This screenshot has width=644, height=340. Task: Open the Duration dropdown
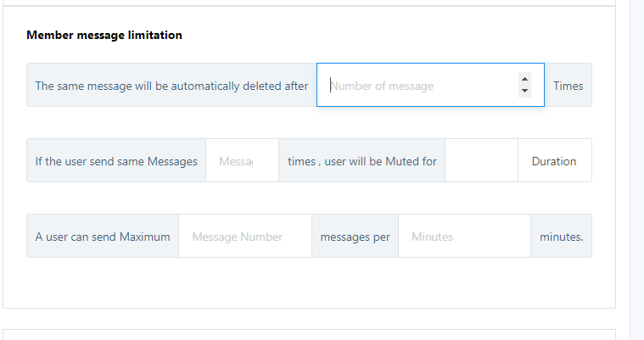click(553, 161)
